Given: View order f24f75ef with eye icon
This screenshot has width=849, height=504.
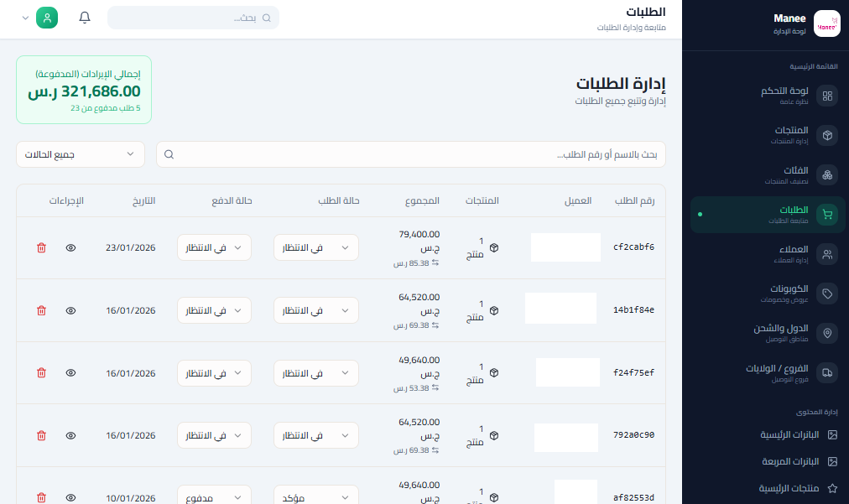Looking at the screenshot, I should click(71, 372).
